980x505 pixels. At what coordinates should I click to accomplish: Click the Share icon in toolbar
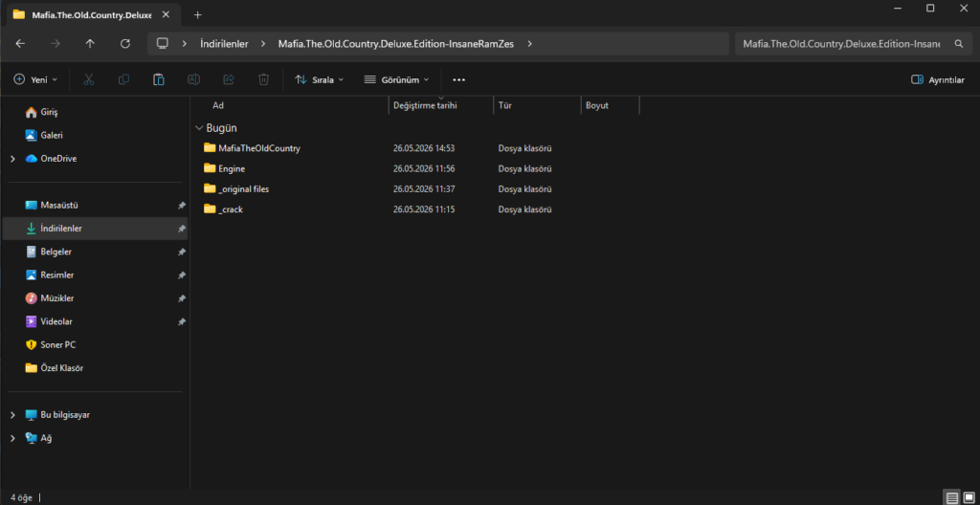click(229, 79)
